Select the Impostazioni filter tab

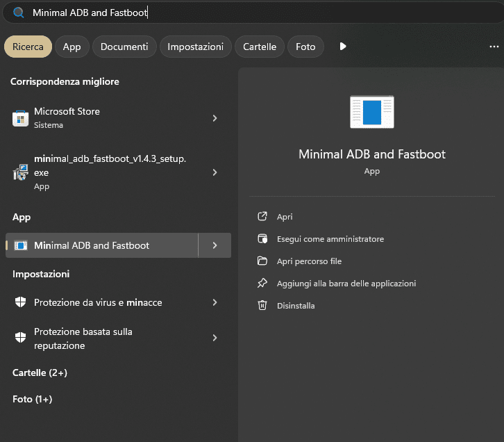(195, 47)
